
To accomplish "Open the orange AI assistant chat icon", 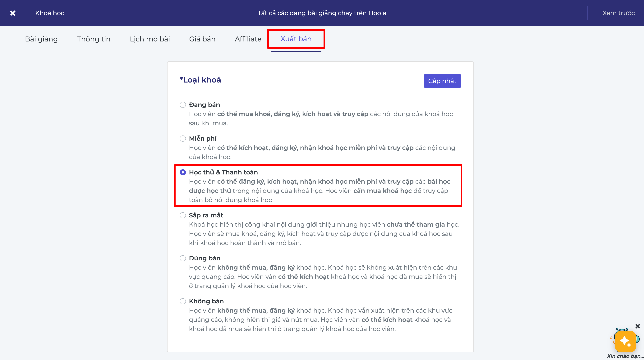I will (625, 341).
